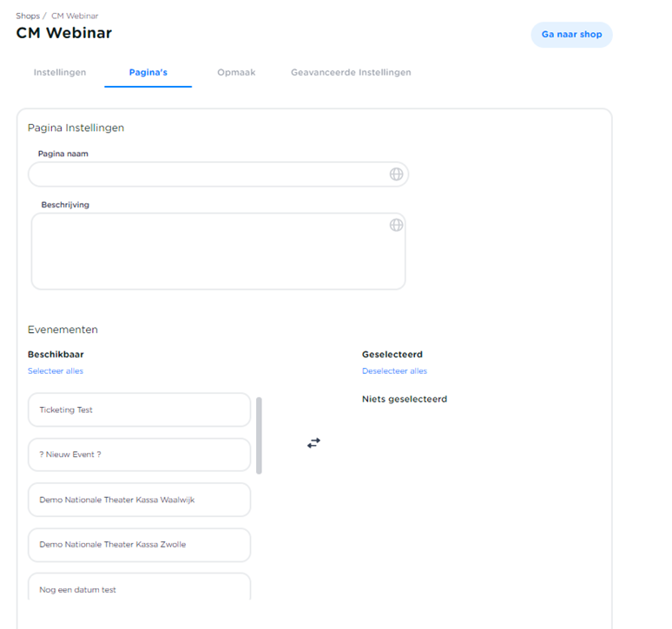Select the Ticketing Test event
The width and height of the screenshot is (672, 629).
coord(139,410)
